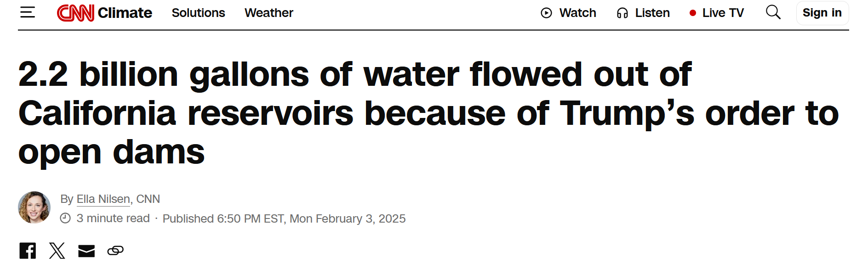Share the article on Facebook
868x263 pixels.
[28, 251]
